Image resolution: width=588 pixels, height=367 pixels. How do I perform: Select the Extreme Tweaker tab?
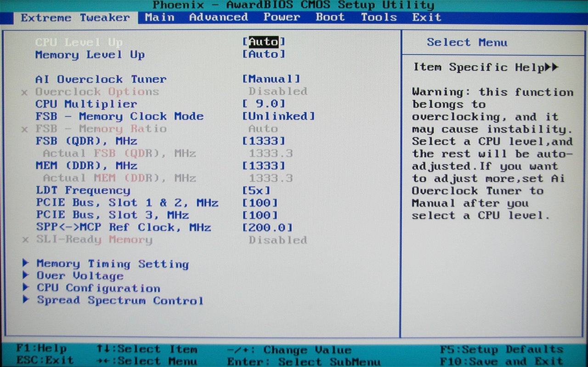coord(75,18)
